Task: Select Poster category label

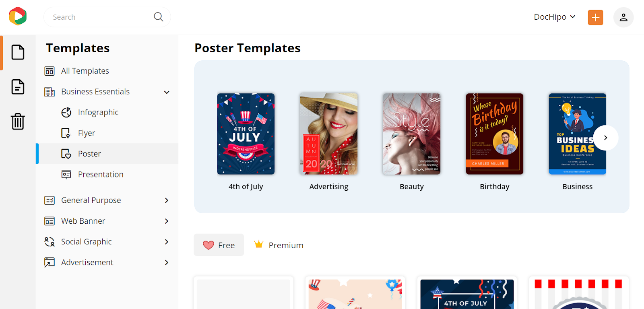Action: pos(89,154)
